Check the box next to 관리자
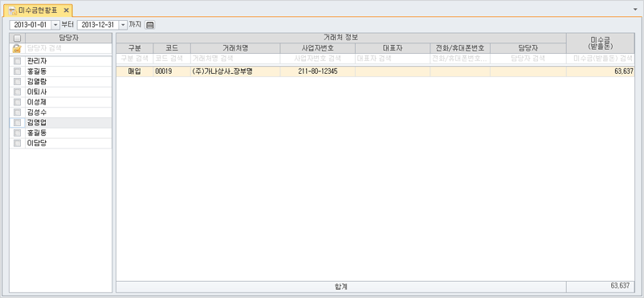This screenshot has width=644, height=298. tap(17, 61)
